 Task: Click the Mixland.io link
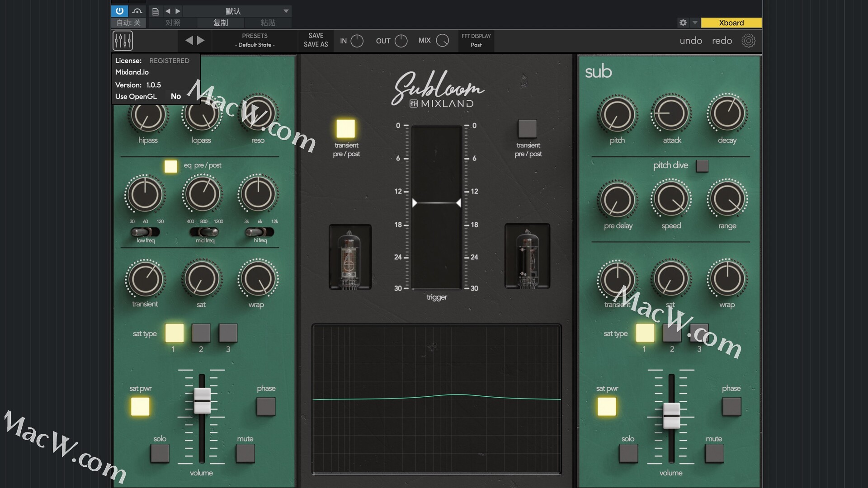pyautogui.click(x=132, y=72)
